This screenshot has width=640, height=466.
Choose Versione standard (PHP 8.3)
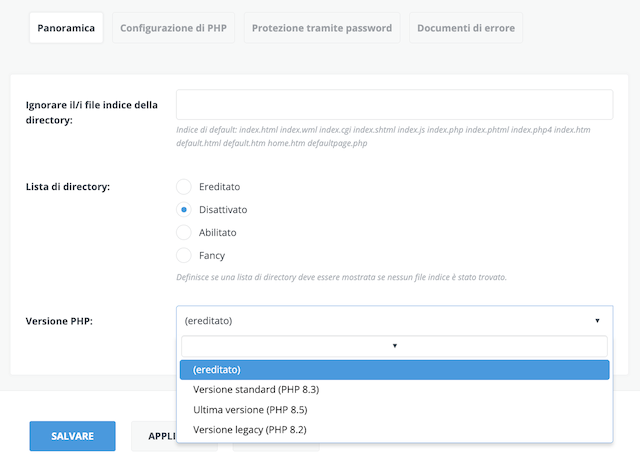click(x=394, y=390)
